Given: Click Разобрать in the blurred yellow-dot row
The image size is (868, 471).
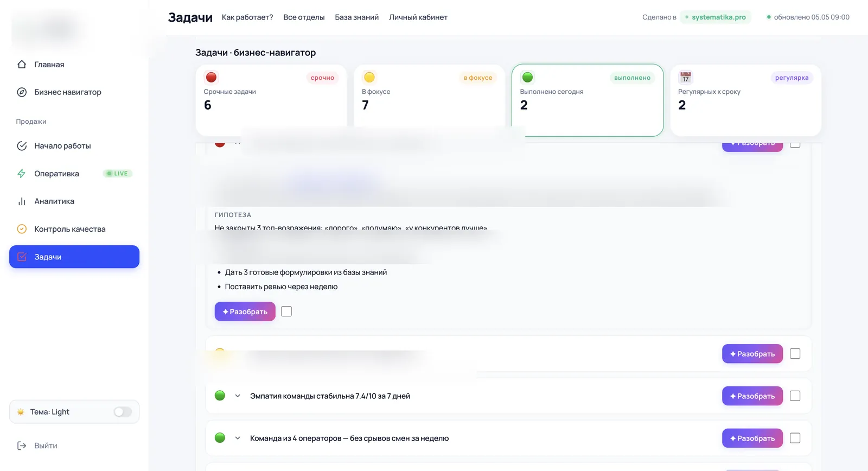Looking at the screenshot, I should coord(752,354).
